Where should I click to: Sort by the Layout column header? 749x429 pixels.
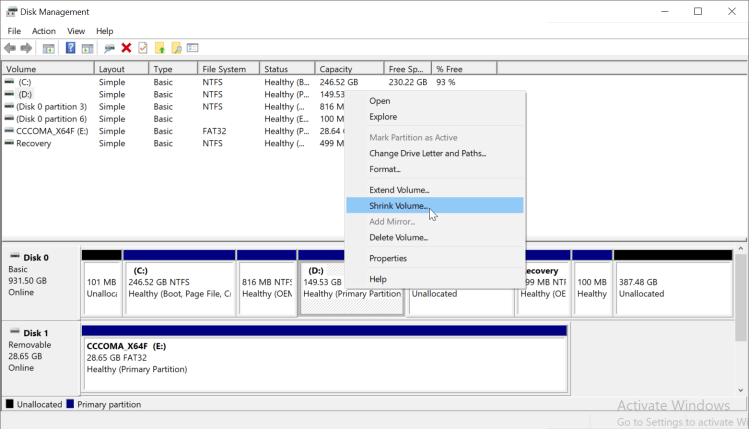[121, 69]
